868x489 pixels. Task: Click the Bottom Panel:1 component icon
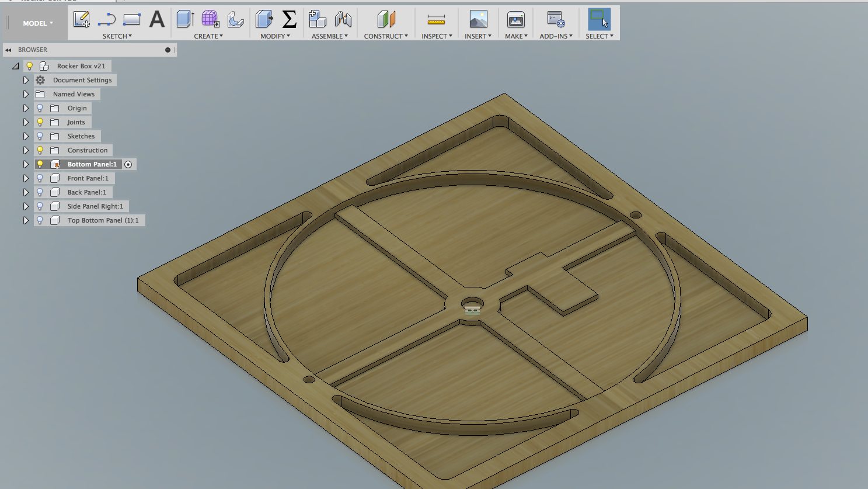[55, 164]
